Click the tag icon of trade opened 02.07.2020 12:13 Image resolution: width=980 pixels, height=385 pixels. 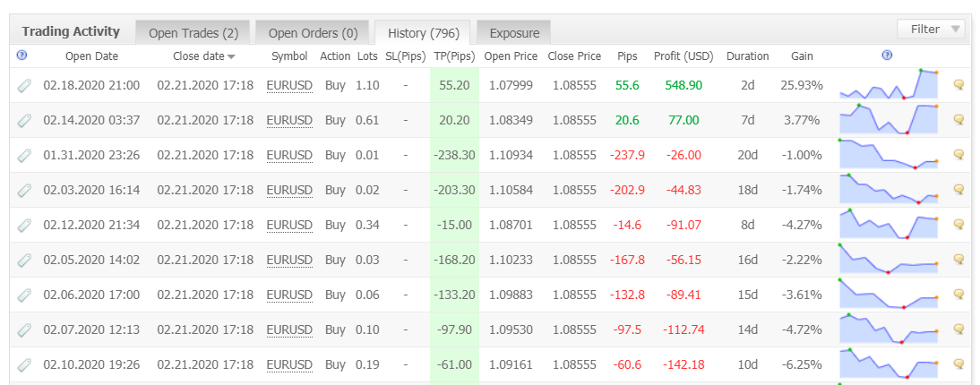tap(23, 330)
